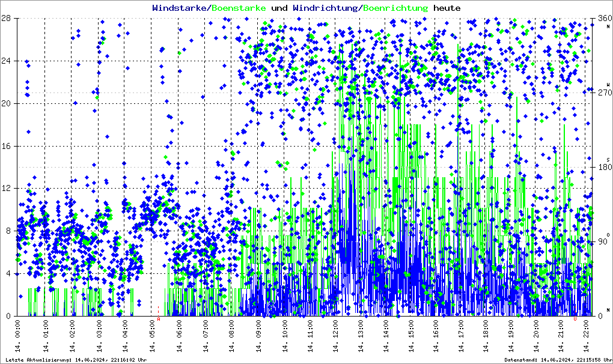Click the 'Letzte Aktualisierung' timestamp text
Screen dimensions: 613x364
coord(76,360)
